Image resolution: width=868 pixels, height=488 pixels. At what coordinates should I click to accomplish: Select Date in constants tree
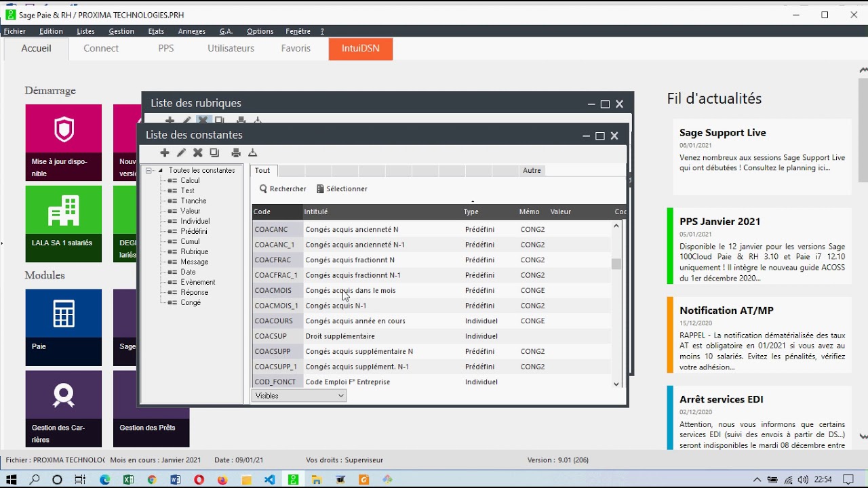(188, 272)
